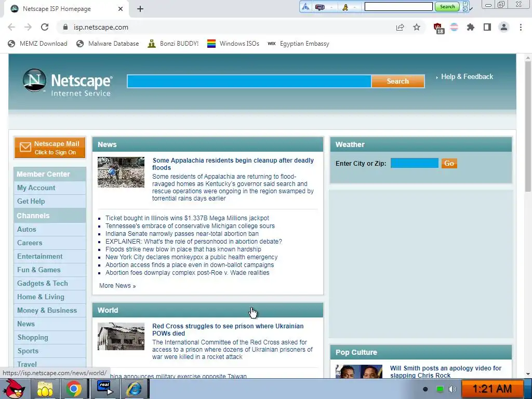Viewport: 532px width, 399px height.
Task: Open the Extensions puzzle piece menu
Action: coord(471,27)
